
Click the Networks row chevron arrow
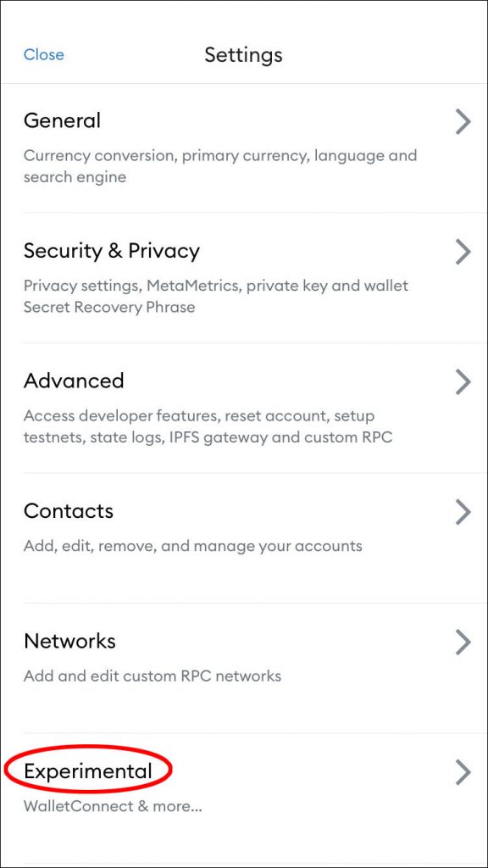tap(463, 642)
